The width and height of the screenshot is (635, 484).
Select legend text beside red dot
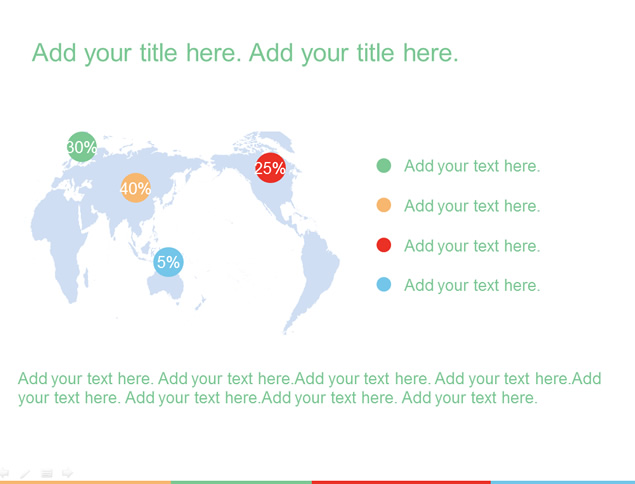pos(472,246)
